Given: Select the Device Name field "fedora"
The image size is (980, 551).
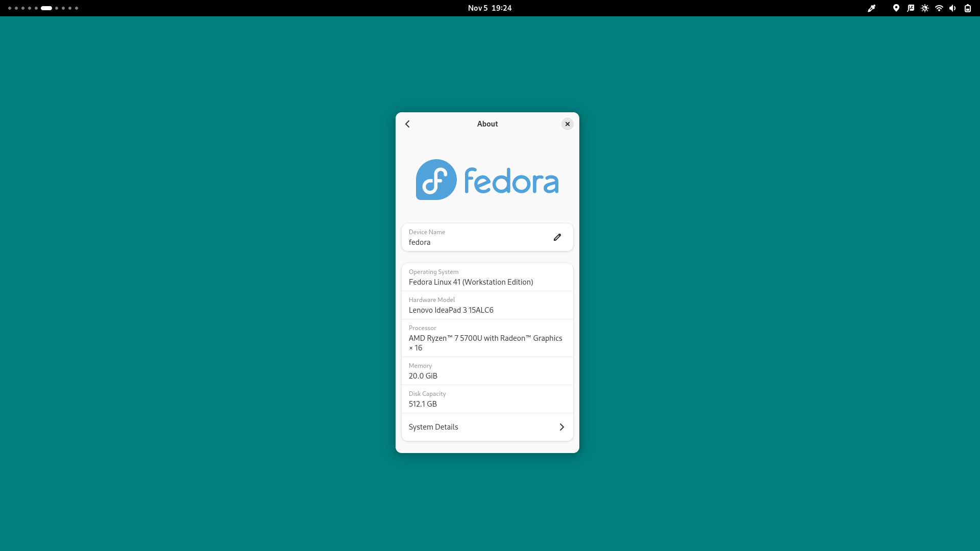Looking at the screenshot, I should pos(487,237).
